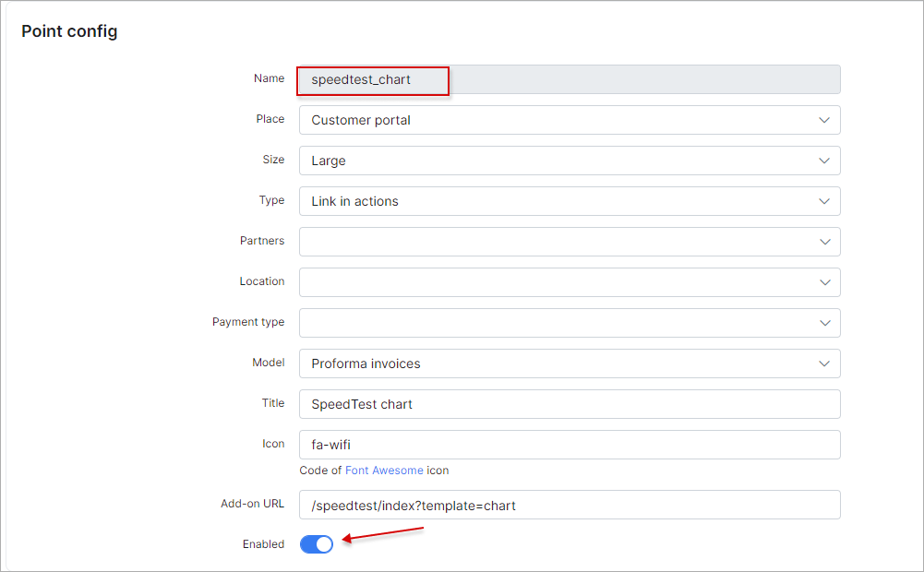Click the Partners label
This screenshot has width=924, height=572.
coord(262,241)
